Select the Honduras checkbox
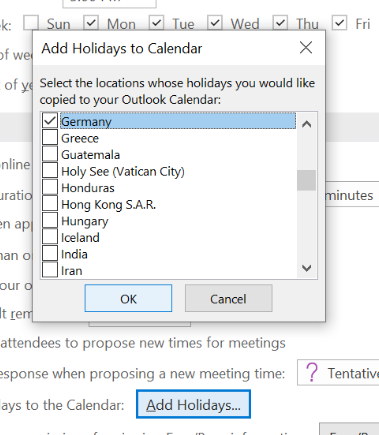 50,187
